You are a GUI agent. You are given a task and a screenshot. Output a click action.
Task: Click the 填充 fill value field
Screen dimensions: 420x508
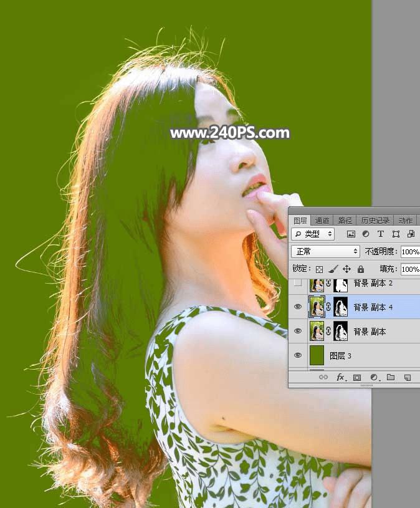410,269
